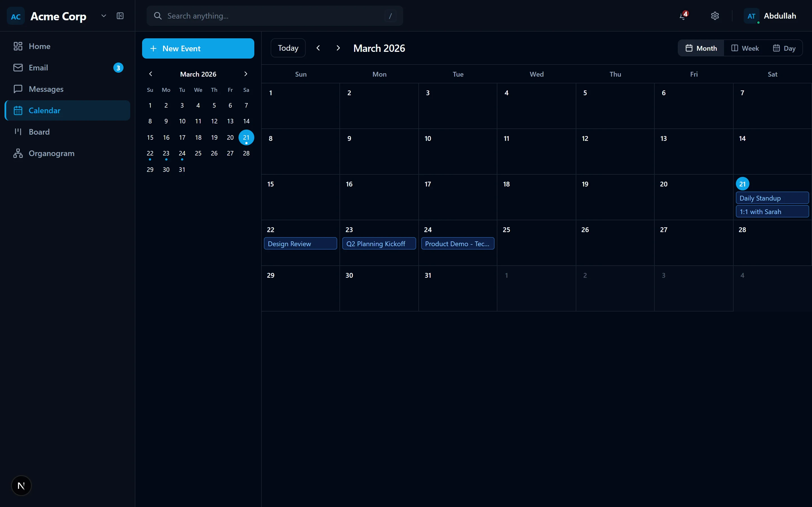Expand the Acme Corp workspace dropdown

click(104, 16)
